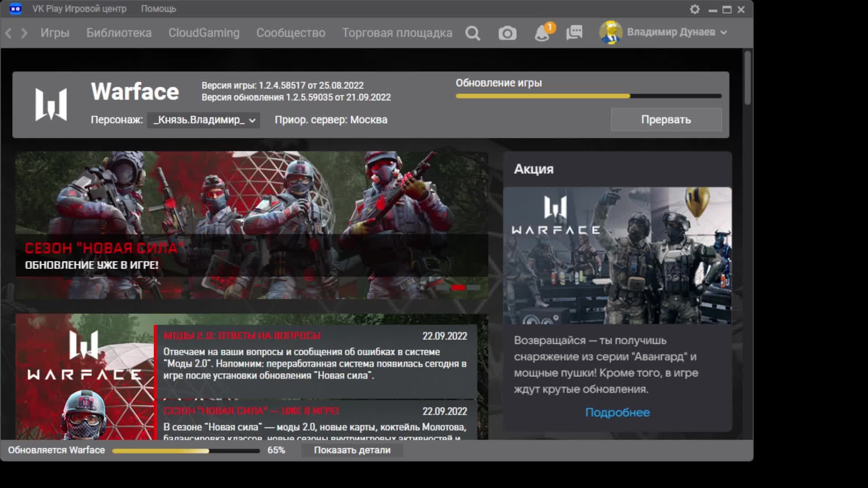Open the Персонаж character dropdown
The image size is (868, 488).
click(203, 120)
